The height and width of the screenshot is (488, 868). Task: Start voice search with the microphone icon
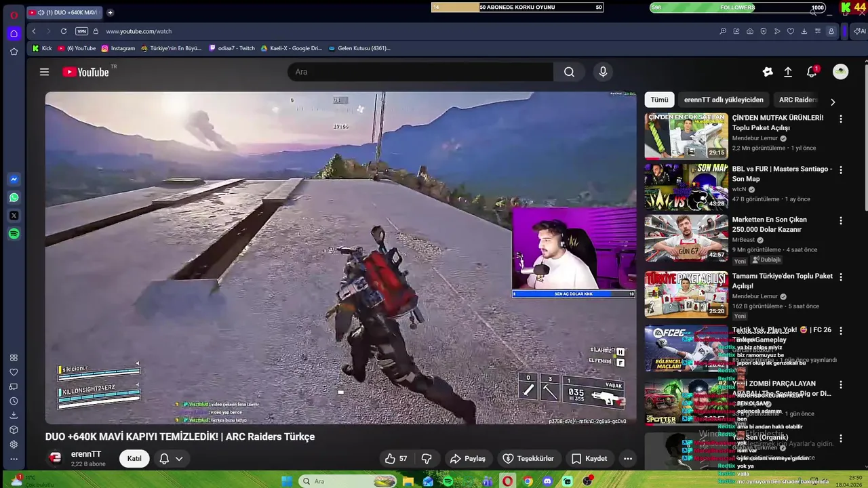(x=603, y=72)
